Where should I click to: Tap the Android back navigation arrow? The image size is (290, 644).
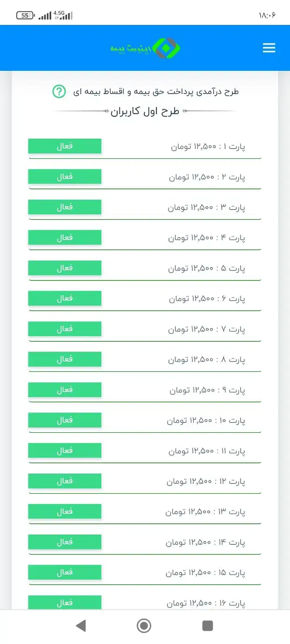82,626
